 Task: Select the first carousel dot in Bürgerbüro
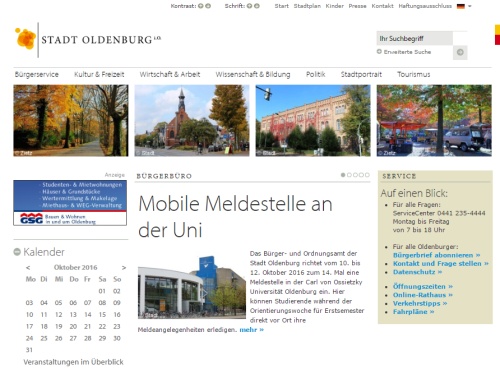(x=343, y=175)
